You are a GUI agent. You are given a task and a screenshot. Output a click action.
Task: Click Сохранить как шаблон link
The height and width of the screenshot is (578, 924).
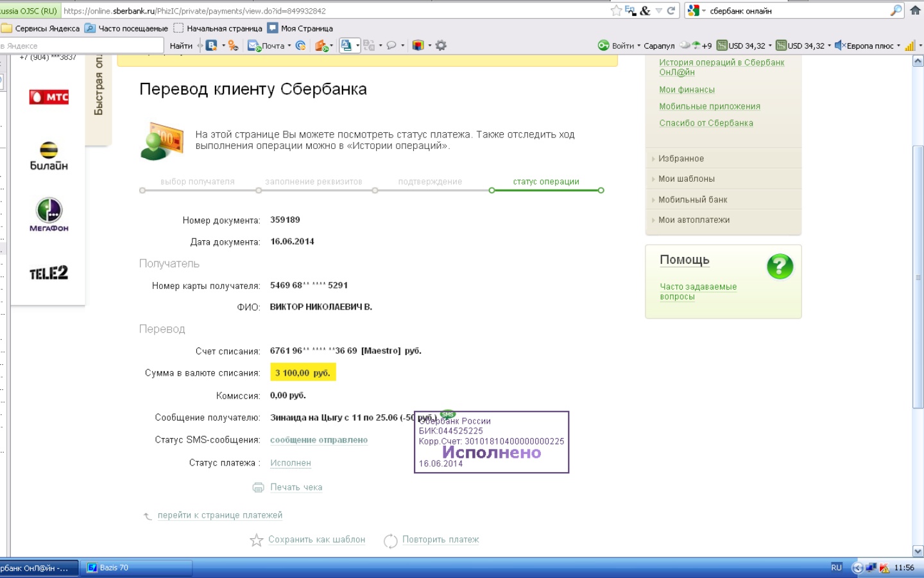coord(316,539)
